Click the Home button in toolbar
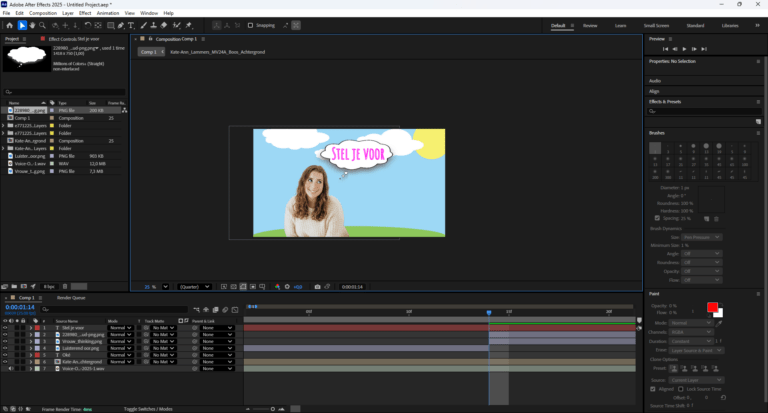This screenshot has width=768, height=413. [x=8, y=25]
